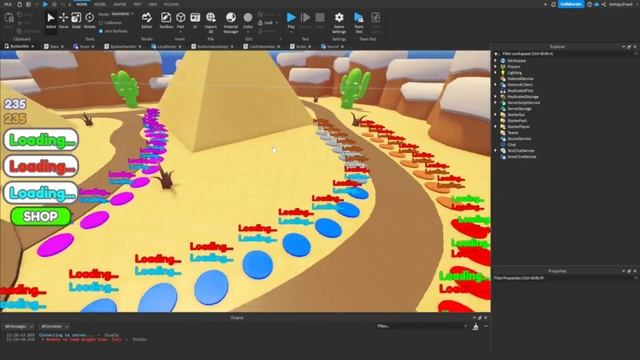Click the Output Filter input field
Image resolution: width=640 pixels, height=360 pixels.
pyautogui.click(x=421, y=326)
